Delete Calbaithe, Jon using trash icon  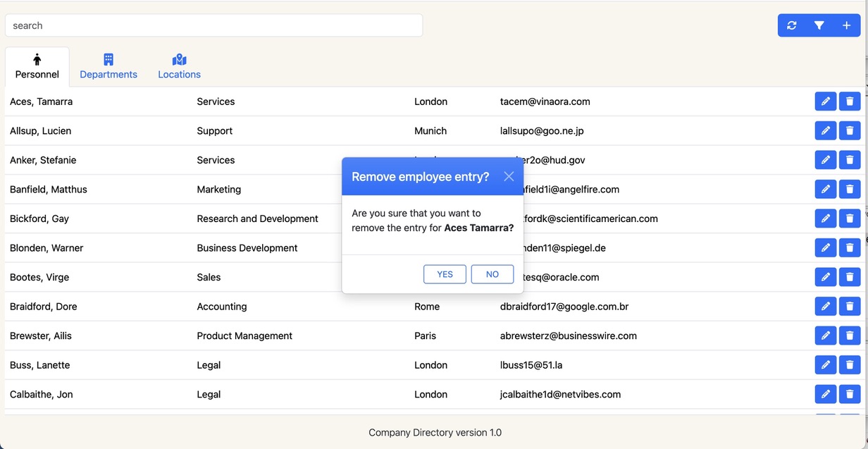click(850, 394)
